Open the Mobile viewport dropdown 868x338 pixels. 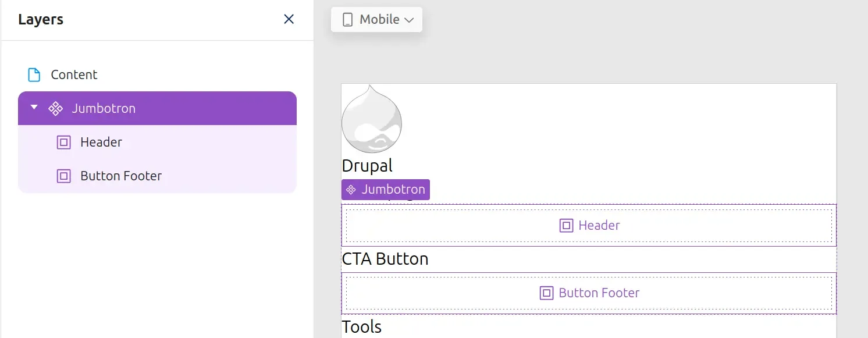[x=376, y=19]
